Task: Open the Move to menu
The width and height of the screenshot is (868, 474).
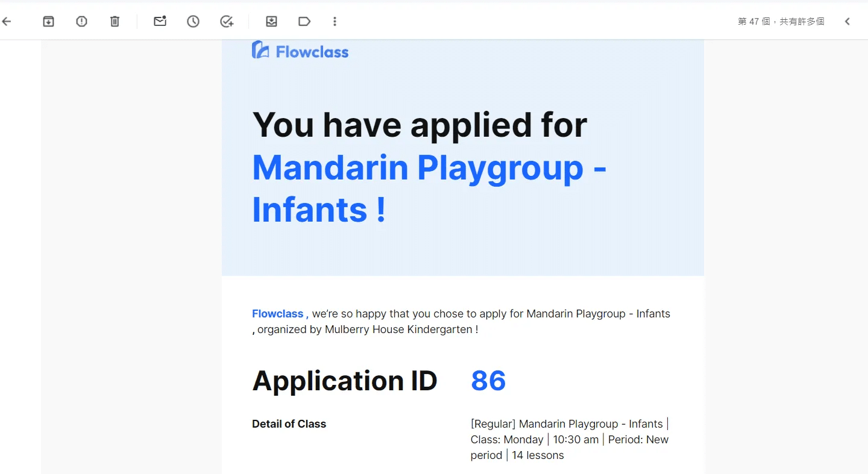Action: (x=272, y=22)
